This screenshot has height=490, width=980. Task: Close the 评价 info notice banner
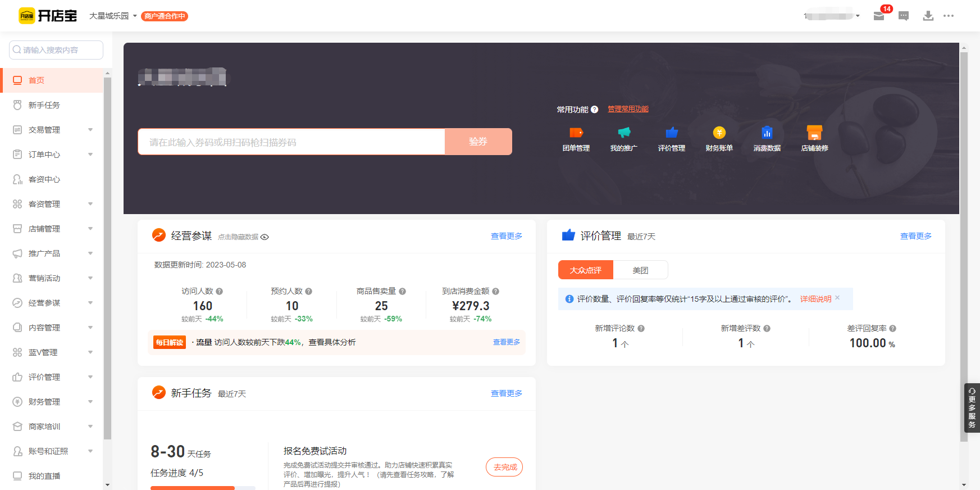(x=837, y=298)
